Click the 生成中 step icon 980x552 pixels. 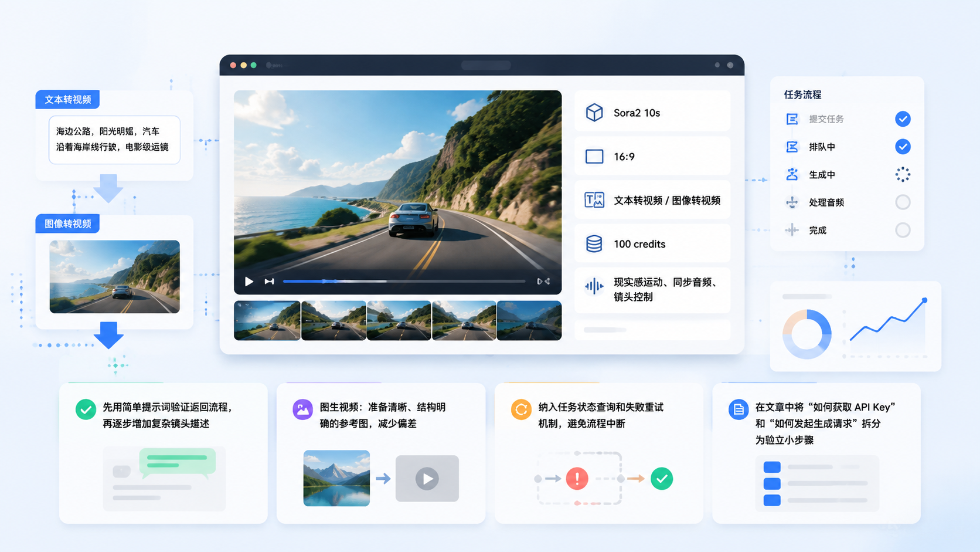click(792, 174)
